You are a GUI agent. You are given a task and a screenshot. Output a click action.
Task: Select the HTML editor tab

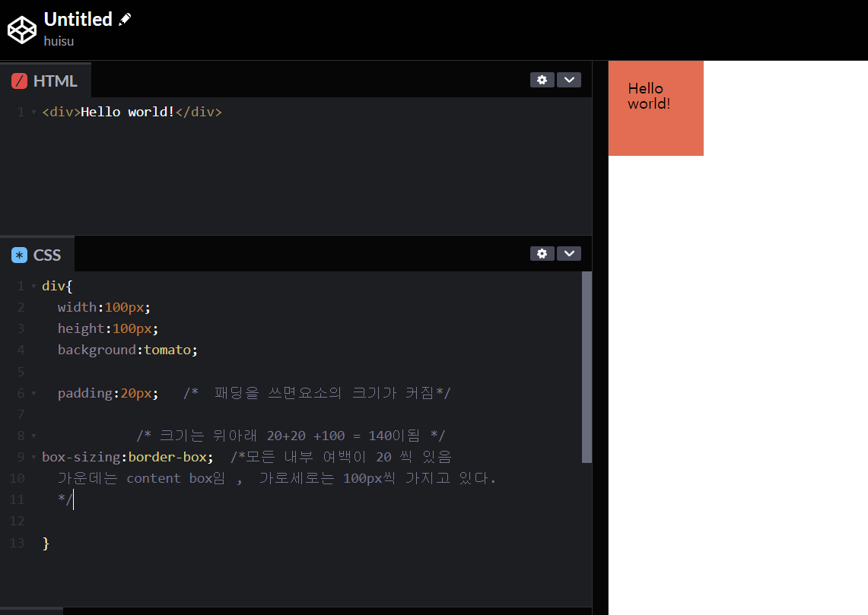(x=46, y=81)
